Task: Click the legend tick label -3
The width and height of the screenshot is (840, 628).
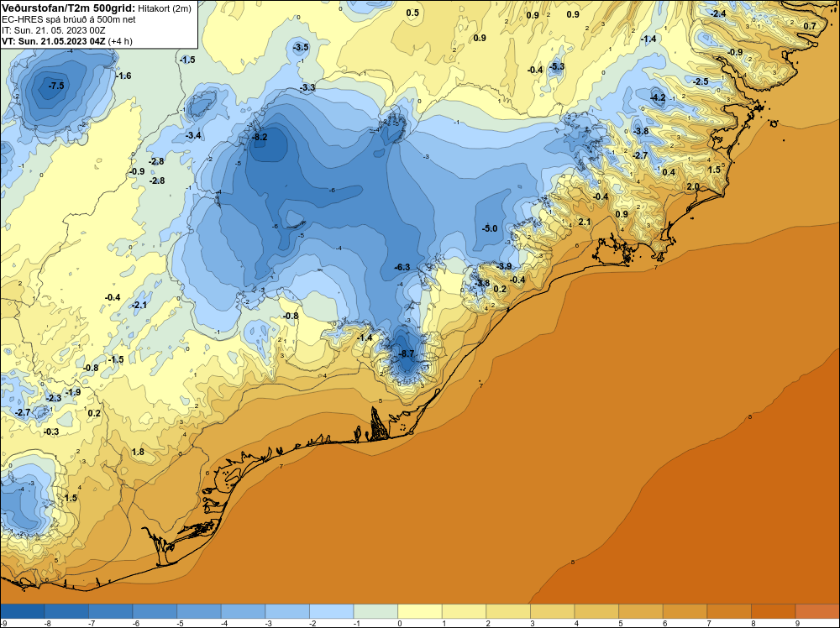Action: tap(269, 623)
